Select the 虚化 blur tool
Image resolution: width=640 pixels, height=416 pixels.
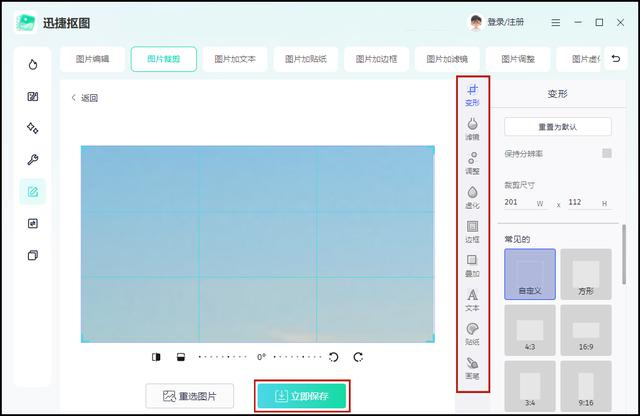tap(472, 198)
